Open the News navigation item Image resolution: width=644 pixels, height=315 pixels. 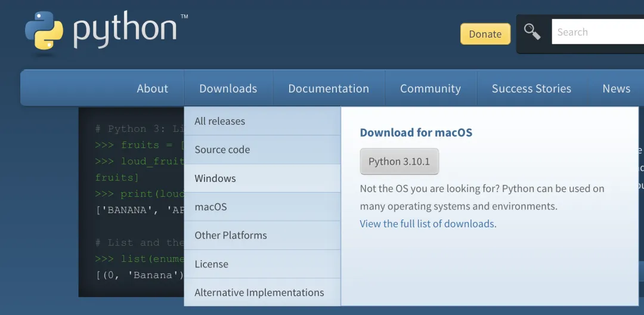point(616,88)
